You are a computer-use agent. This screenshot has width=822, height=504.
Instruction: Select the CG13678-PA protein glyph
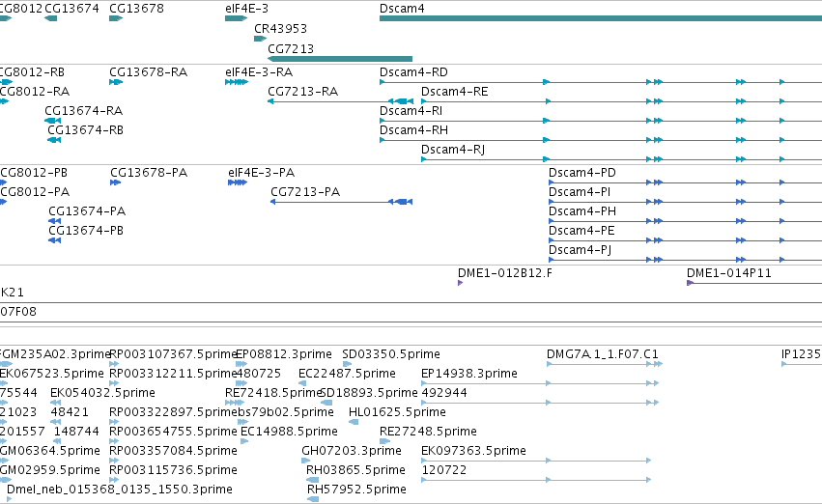pyautogui.click(x=116, y=182)
